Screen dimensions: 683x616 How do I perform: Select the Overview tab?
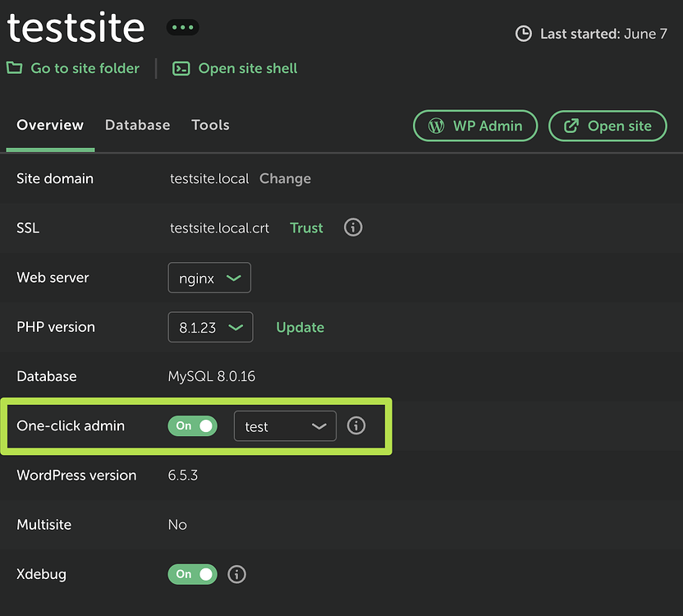coord(50,125)
